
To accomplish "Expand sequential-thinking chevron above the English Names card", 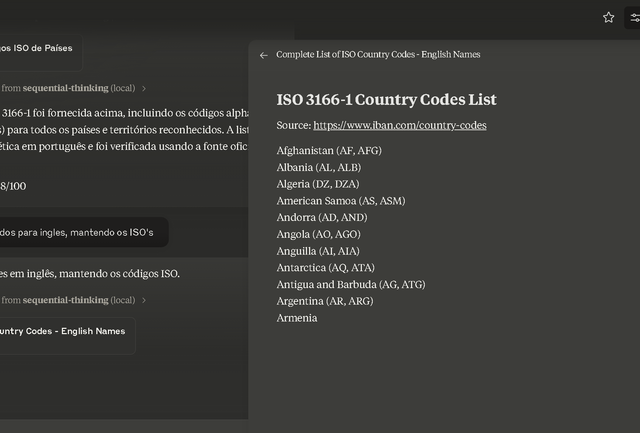I will [x=144, y=300].
